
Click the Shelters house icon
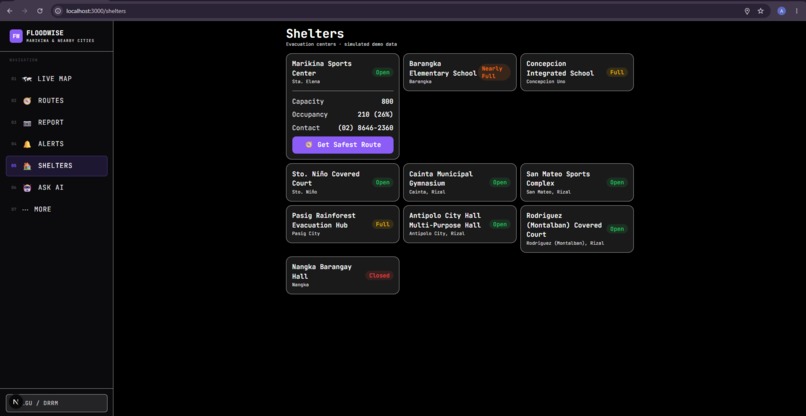coord(27,166)
